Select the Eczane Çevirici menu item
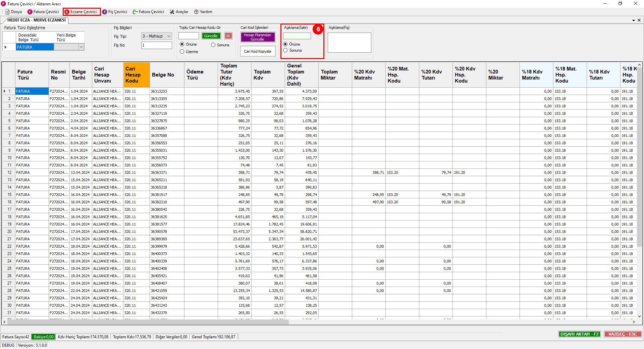Viewport: 644px width, 349px height. (x=82, y=12)
